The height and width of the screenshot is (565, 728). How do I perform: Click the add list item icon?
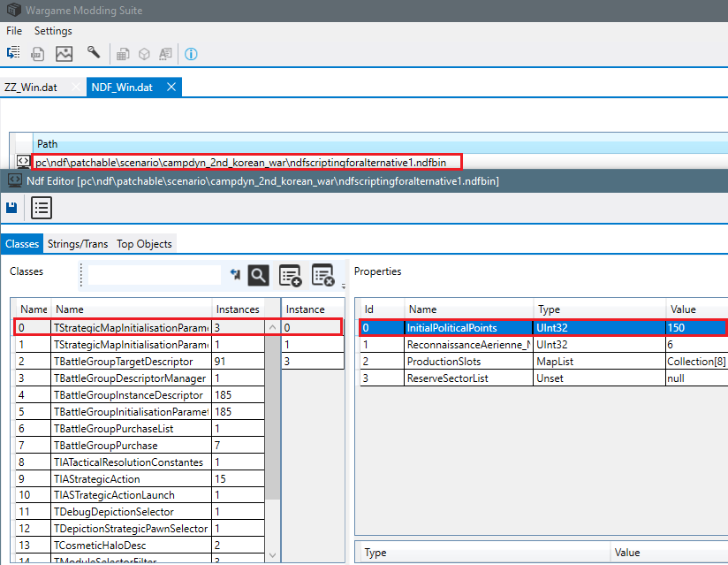pos(290,275)
